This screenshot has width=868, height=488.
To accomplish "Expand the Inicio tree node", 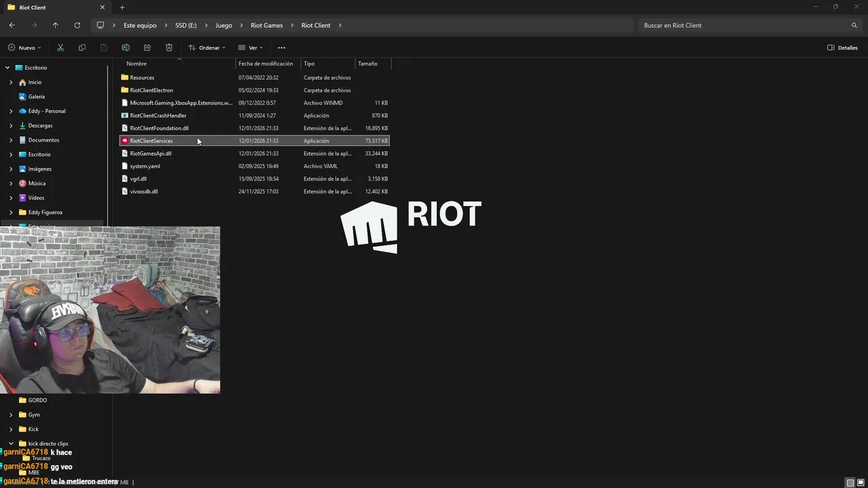I will tap(11, 82).
